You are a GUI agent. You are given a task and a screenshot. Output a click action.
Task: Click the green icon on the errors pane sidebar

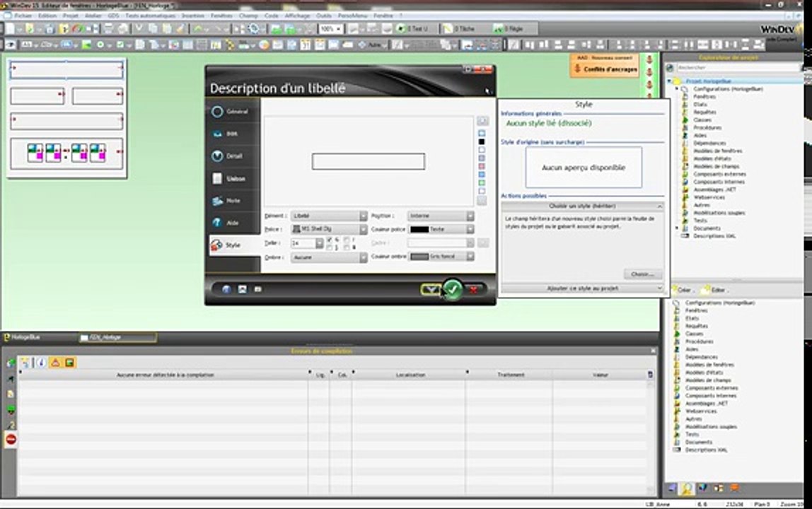(11, 410)
